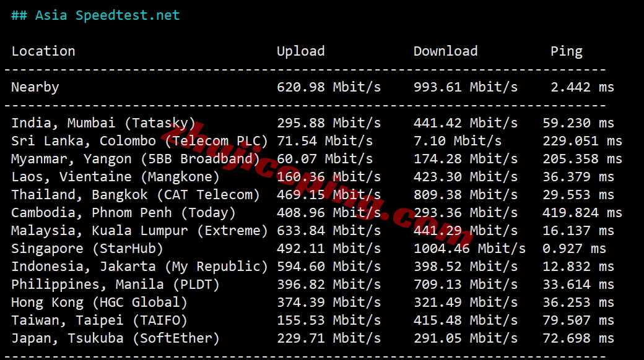Click the Nearby row label
Screen dimensions: 644x360
(x=35, y=87)
